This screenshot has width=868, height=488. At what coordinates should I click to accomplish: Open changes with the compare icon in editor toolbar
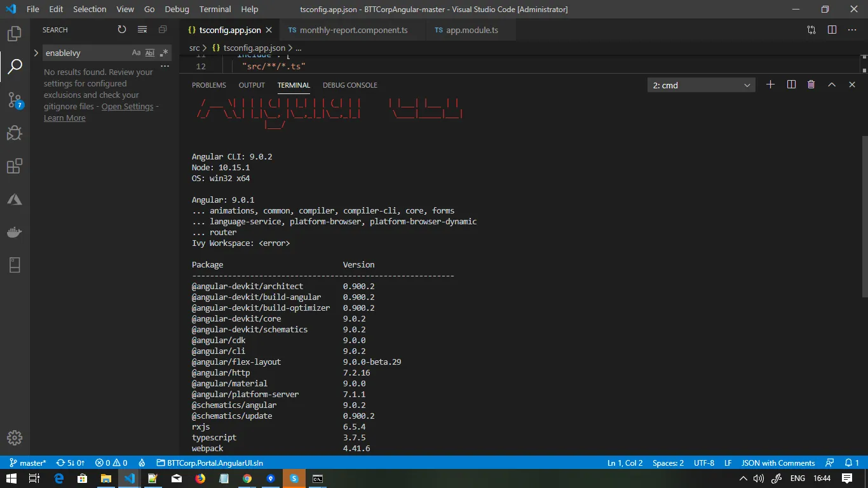click(x=811, y=30)
